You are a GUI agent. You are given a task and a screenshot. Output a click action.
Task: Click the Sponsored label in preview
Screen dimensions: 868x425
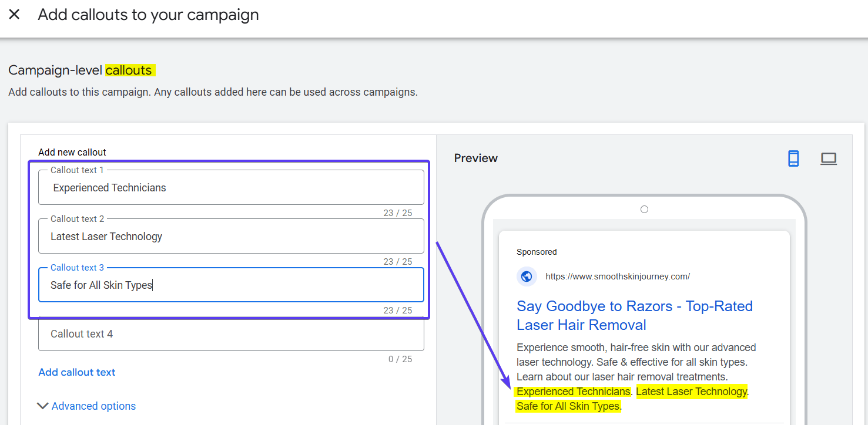537,252
